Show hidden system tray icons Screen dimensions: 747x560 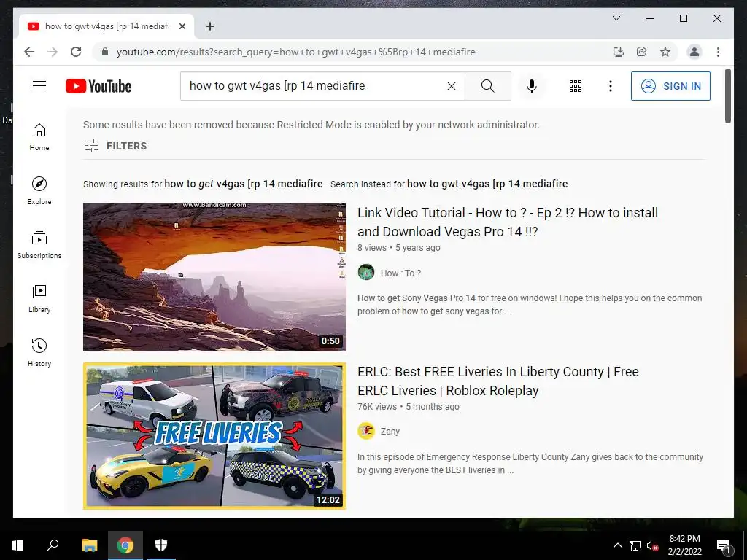click(x=617, y=545)
